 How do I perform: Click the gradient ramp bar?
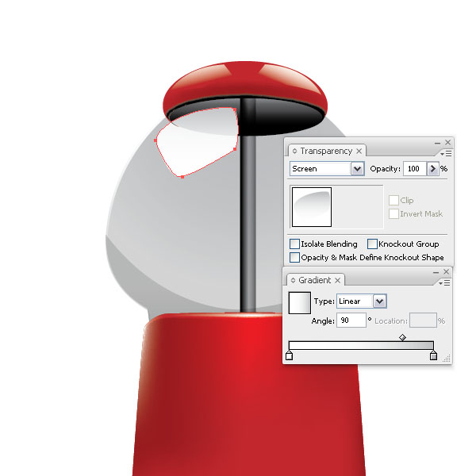[x=361, y=345]
